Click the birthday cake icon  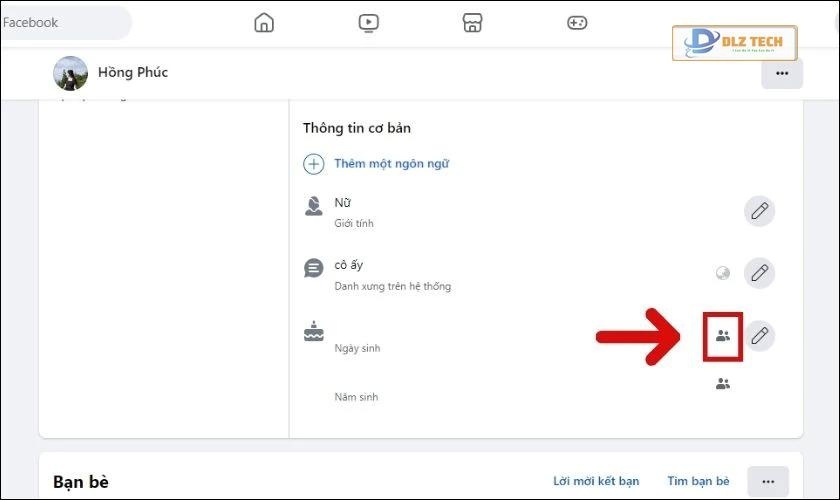(x=313, y=331)
